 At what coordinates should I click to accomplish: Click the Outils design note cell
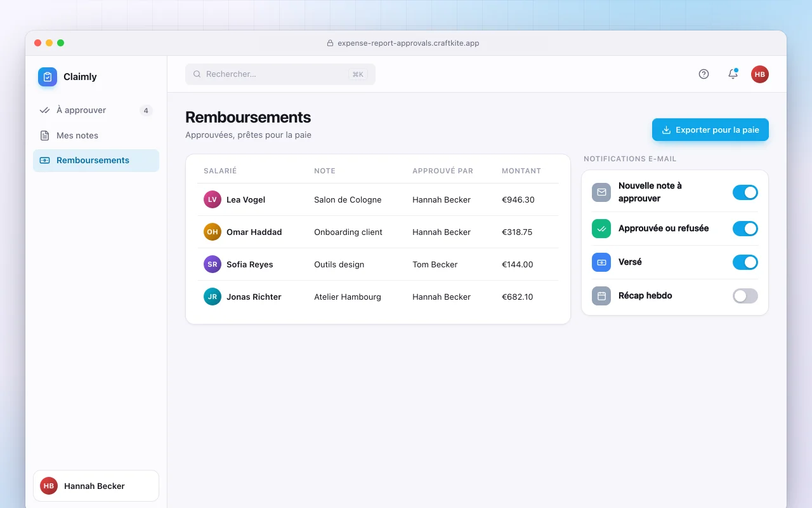pos(339,264)
